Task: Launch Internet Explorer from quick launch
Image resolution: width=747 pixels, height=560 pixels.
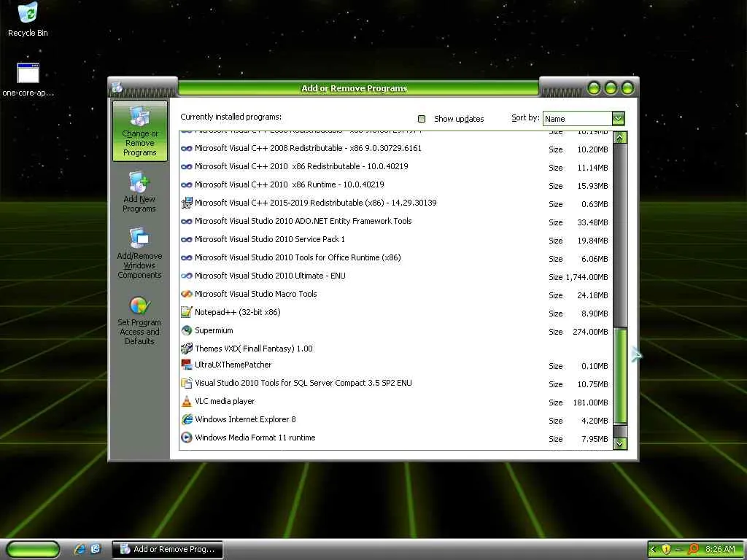Action: [x=80, y=549]
